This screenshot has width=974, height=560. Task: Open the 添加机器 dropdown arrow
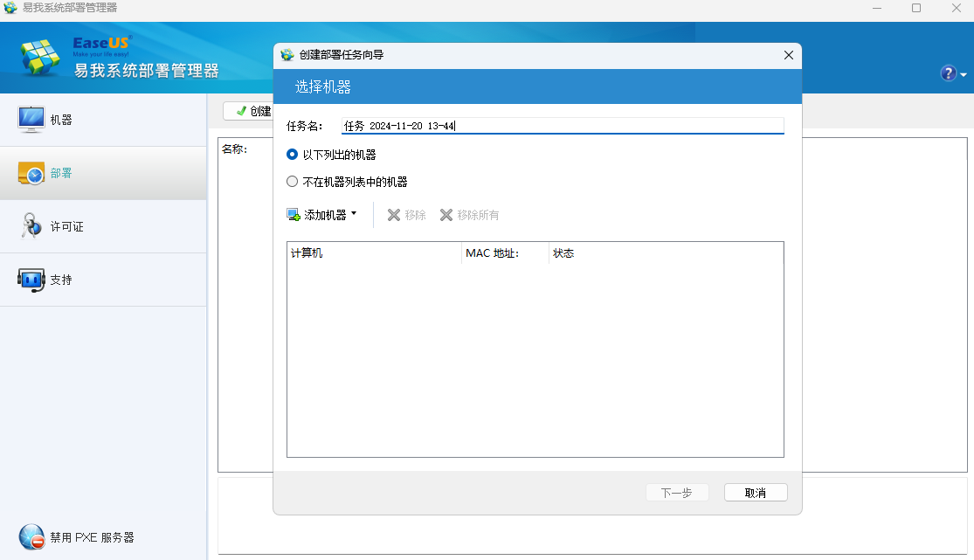pyautogui.click(x=354, y=214)
